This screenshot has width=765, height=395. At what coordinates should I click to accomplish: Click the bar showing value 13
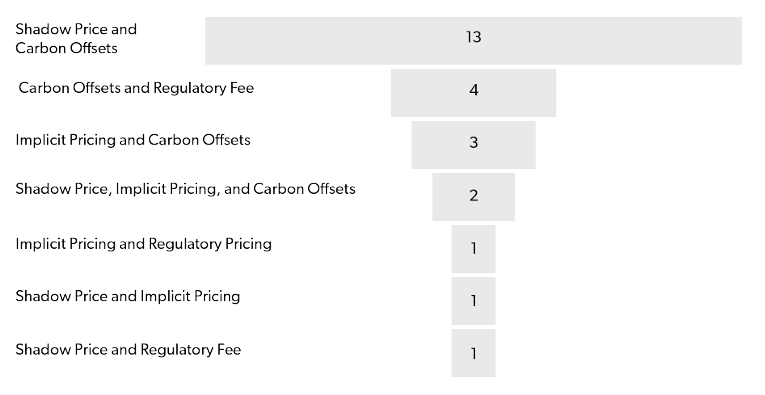tap(473, 41)
